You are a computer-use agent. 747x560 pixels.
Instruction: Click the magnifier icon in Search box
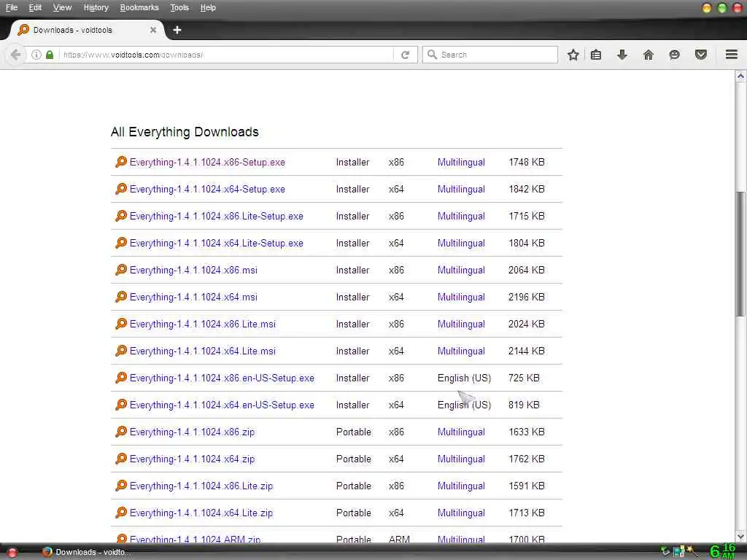432,55
